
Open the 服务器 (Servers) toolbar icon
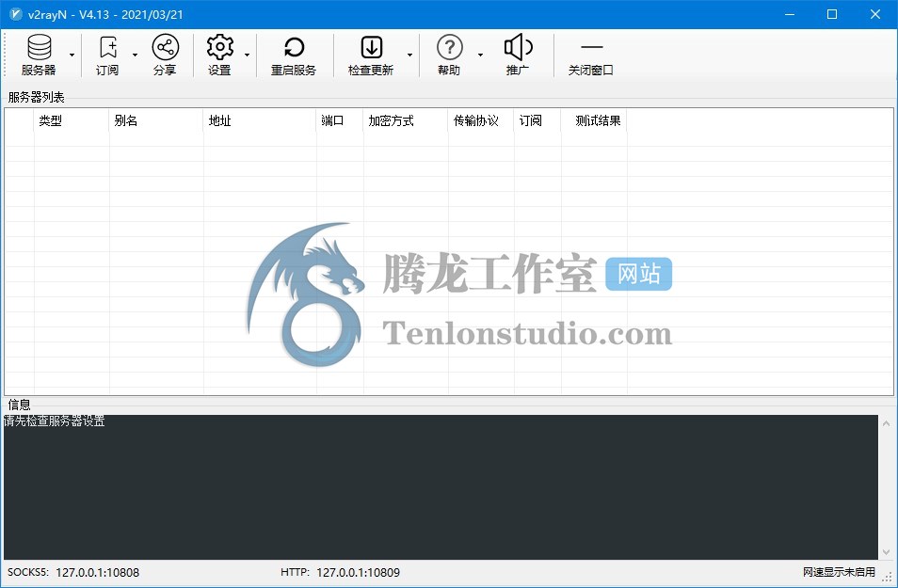[x=39, y=55]
